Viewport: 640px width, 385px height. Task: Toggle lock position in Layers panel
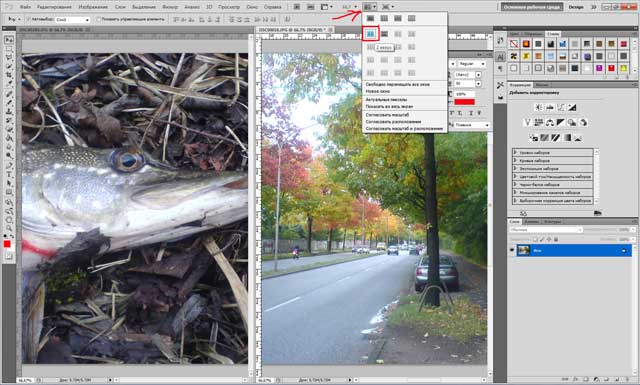click(x=549, y=239)
